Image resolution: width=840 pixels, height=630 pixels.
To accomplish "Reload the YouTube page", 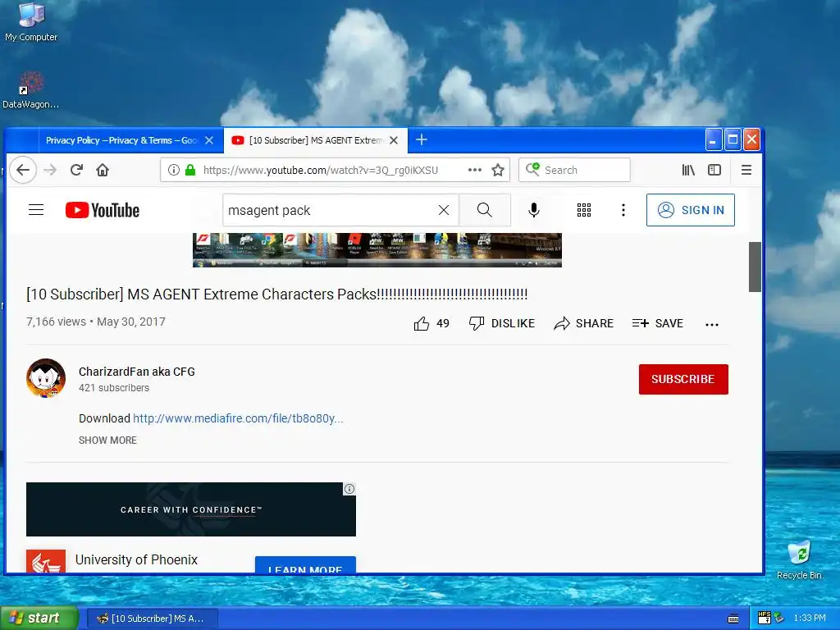I will coord(76,171).
